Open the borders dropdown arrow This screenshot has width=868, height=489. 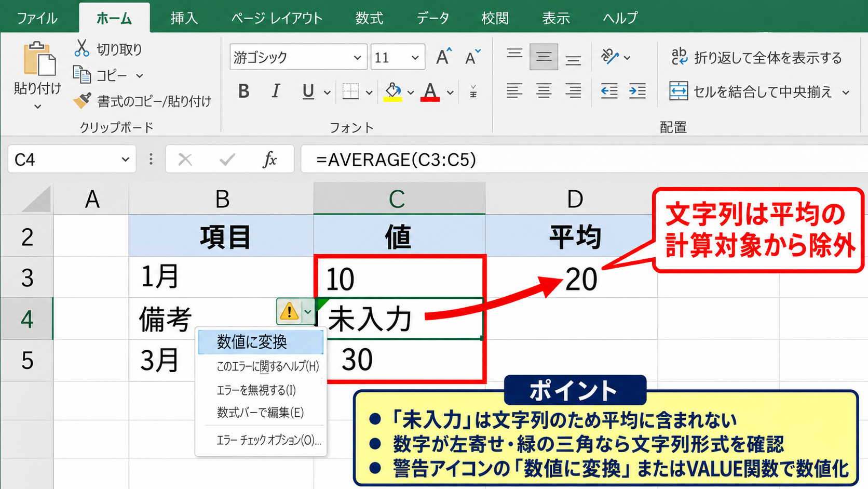369,92
